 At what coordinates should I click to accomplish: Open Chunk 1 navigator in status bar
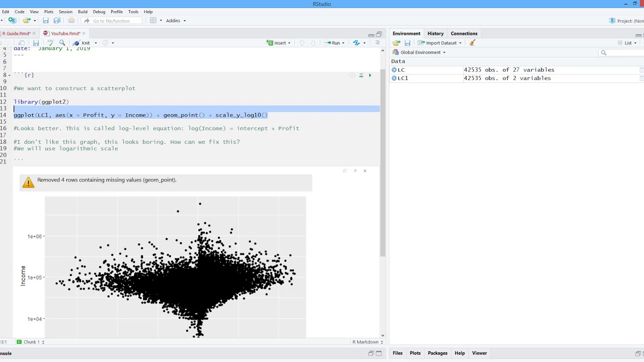click(x=30, y=342)
